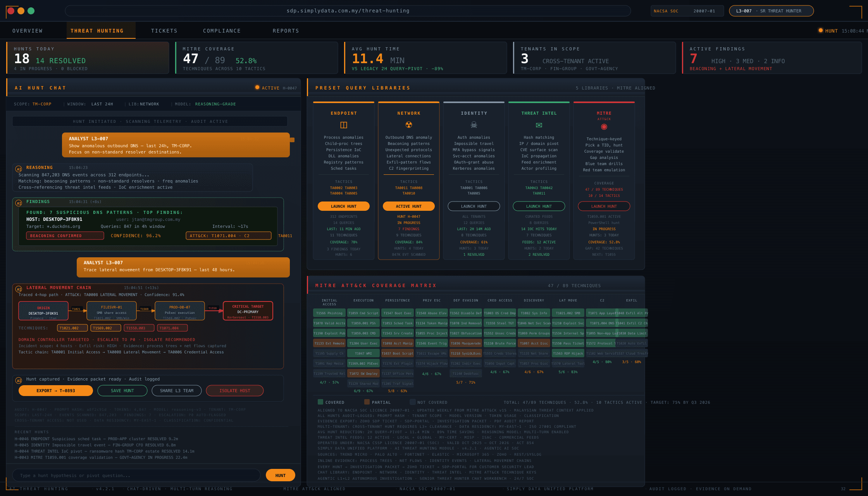Image resolution: width=868 pixels, height=496 pixels.
Task: Click SHARE L3 TEAM button
Action: [177, 391]
